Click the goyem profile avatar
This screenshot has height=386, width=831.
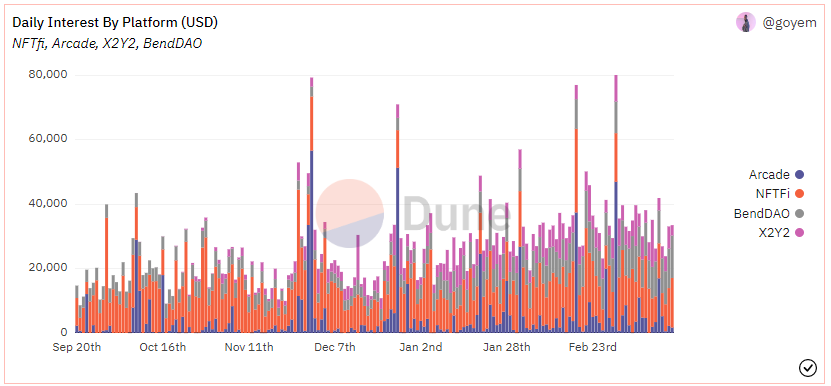point(746,23)
